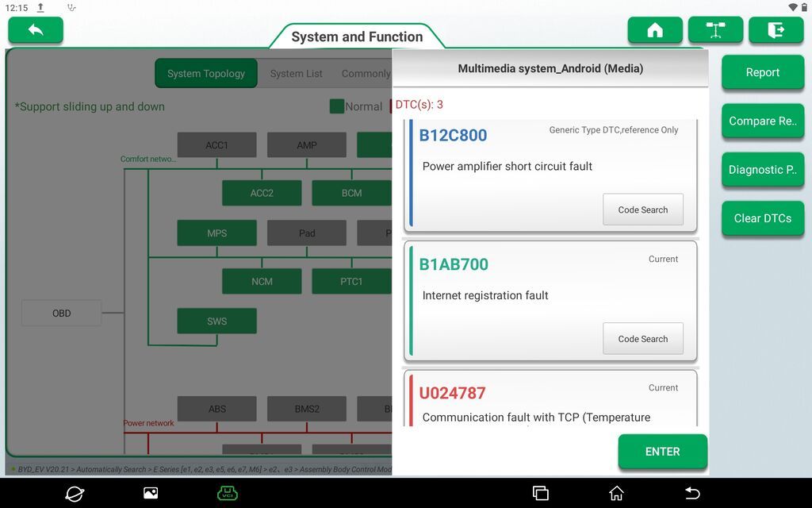
Task: Tap the Android home icon
Action: pos(616,493)
